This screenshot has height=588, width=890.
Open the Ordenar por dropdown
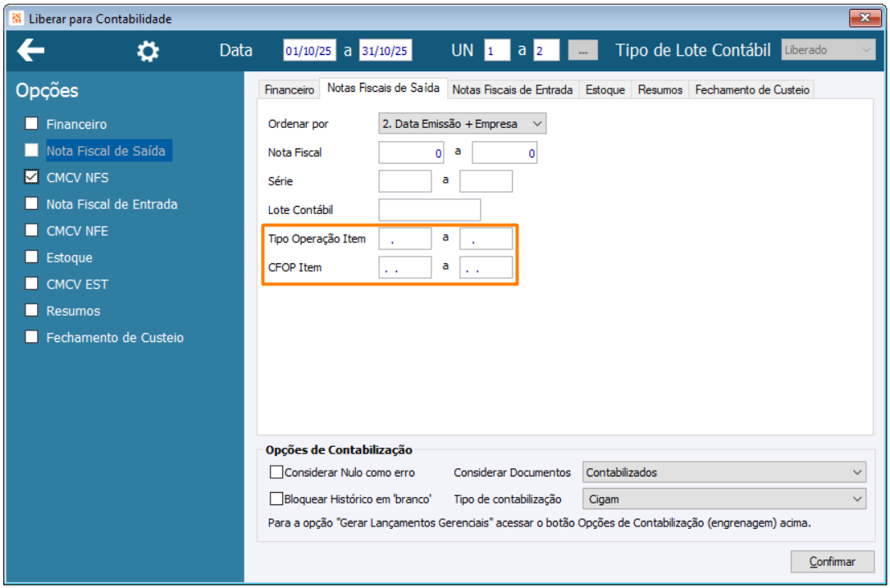463,124
